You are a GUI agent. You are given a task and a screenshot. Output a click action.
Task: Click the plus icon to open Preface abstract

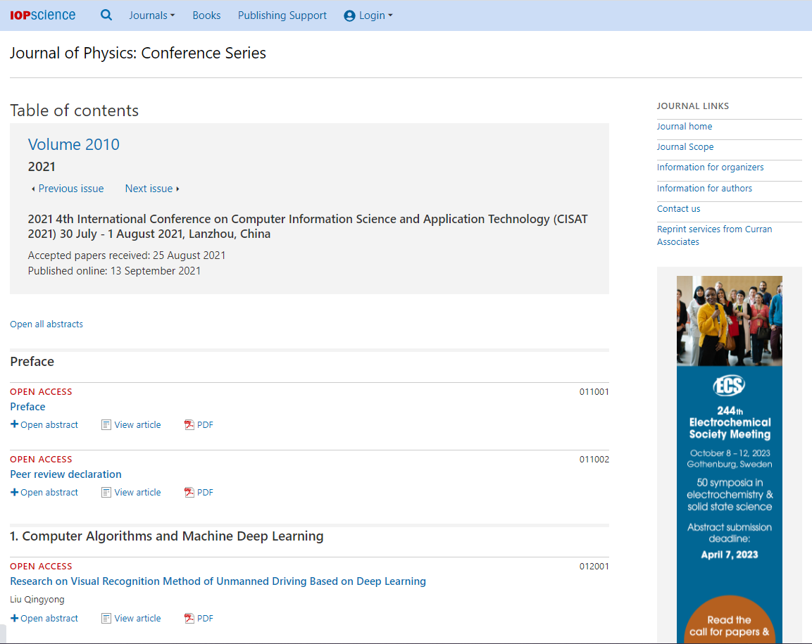(15, 424)
